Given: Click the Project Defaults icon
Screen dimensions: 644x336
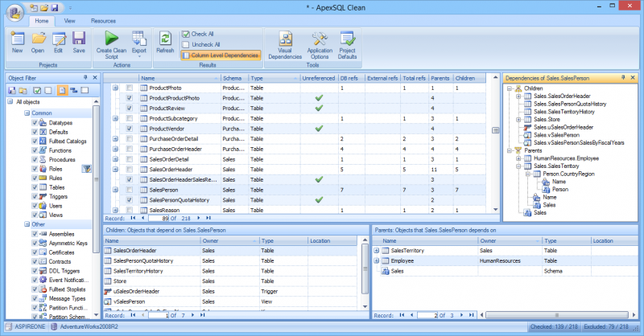Looking at the screenshot, I should point(348,40).
